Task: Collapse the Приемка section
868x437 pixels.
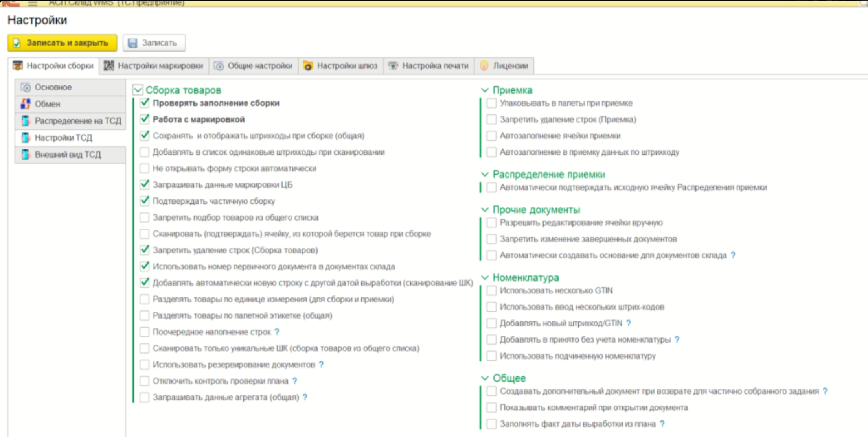Action: pyautogui.click(x=485, y=90)
